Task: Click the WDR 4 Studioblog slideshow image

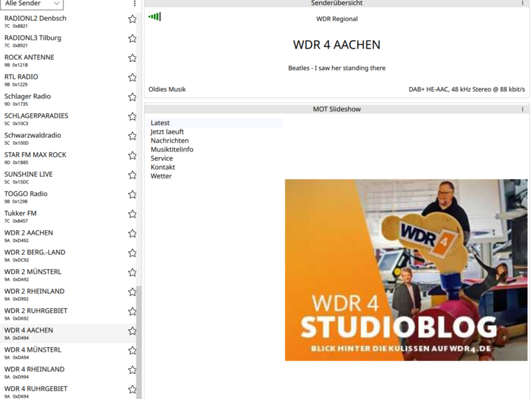Action: pos(406,270)
